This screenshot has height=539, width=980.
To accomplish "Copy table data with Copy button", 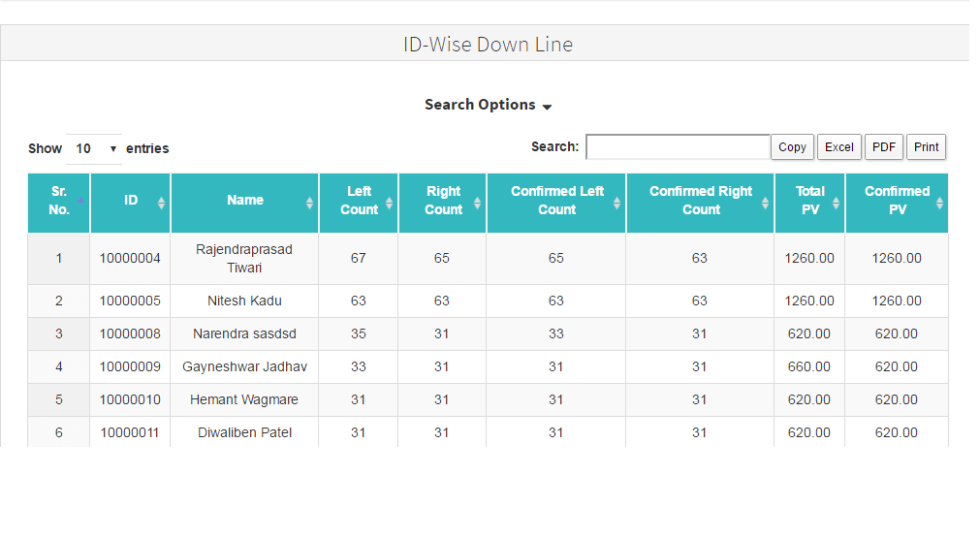I will click(x=792, y=147).
